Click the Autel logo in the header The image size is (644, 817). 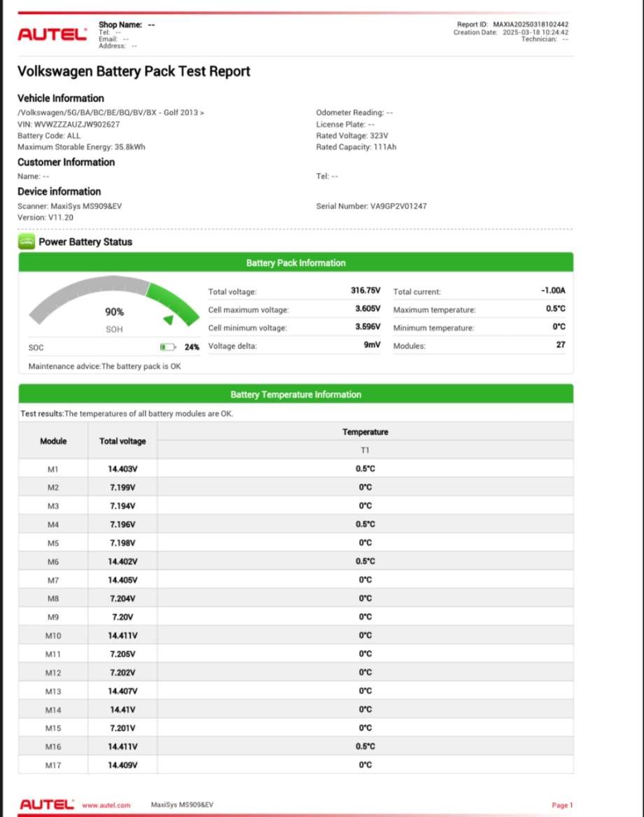tap(52, 34)
